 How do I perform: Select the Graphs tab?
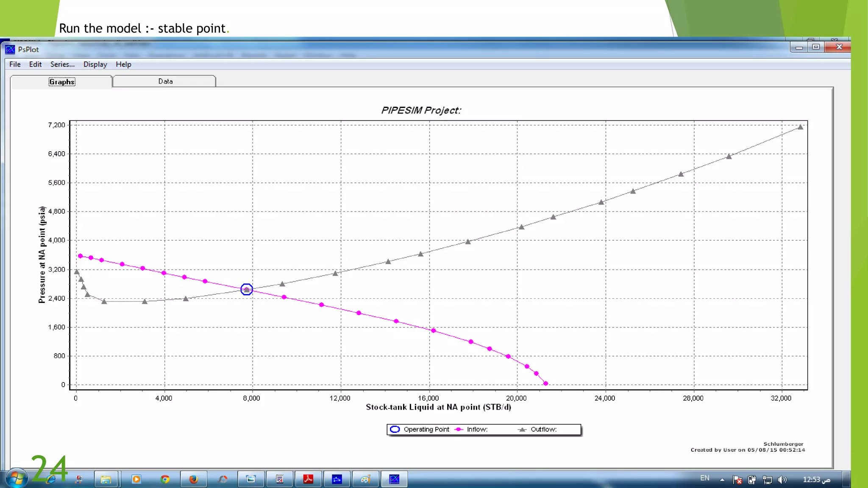pyautogui.click(x=61, y=82)
